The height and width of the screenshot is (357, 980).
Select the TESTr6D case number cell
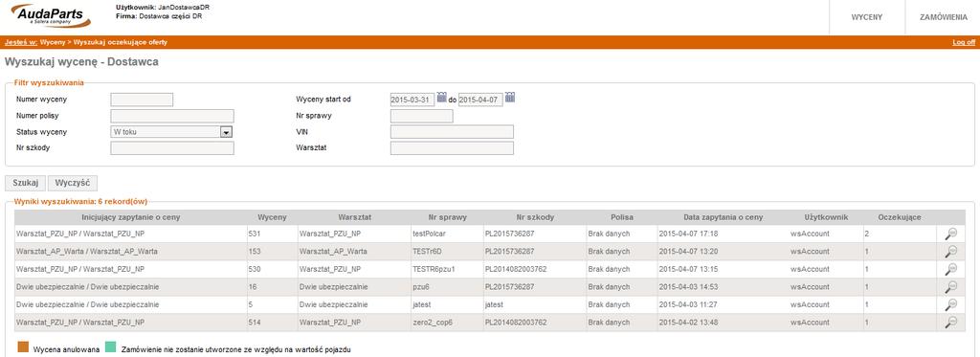(447, 252)
